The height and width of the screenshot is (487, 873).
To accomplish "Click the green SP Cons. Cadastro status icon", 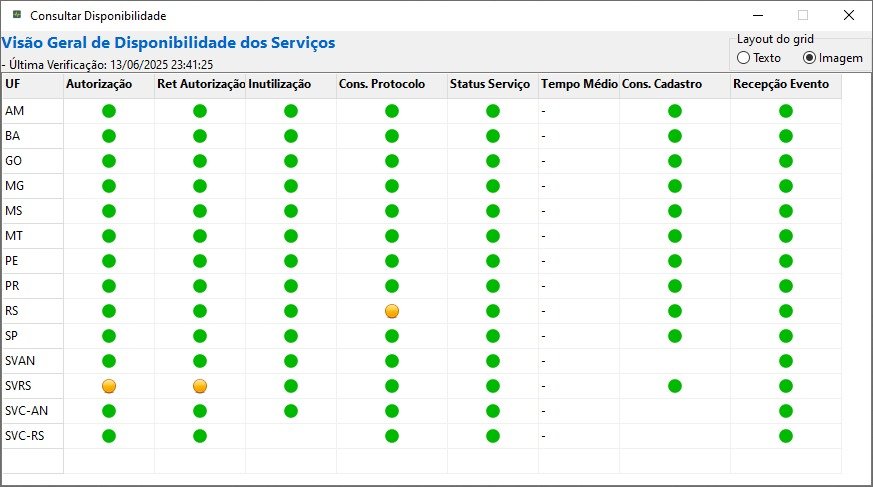I will pos(675,336).
